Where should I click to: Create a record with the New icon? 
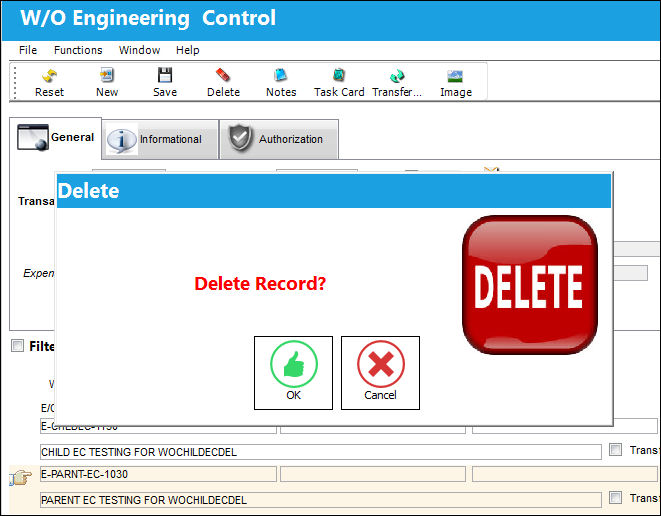(107, 75)
